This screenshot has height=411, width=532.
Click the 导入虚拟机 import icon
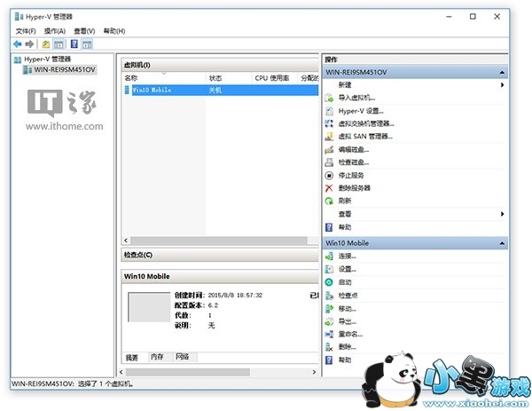pos(329,99)
